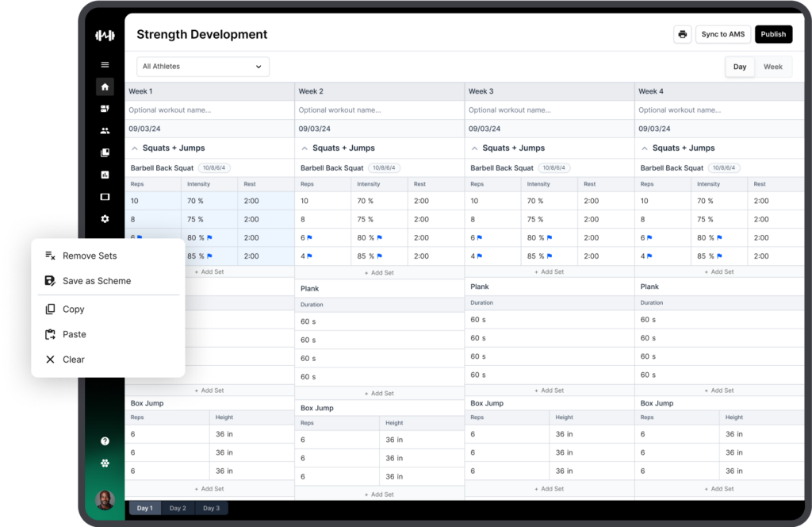Open the All Athletes dropdown
The width and height of the screenshot is (812, 527).
(x=202, y=67)
